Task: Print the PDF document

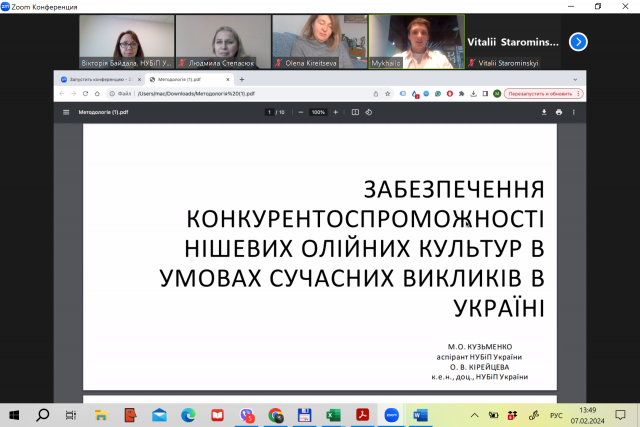Action: (x=559, y=112)
